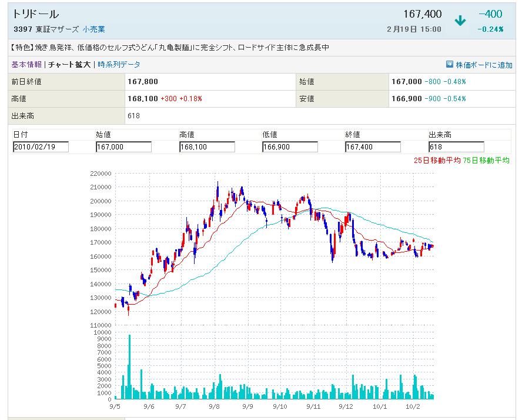Click the icon beside 株価ボードに追加
Viewport: 522px width, 420px height.
click(x=450, y=65)
